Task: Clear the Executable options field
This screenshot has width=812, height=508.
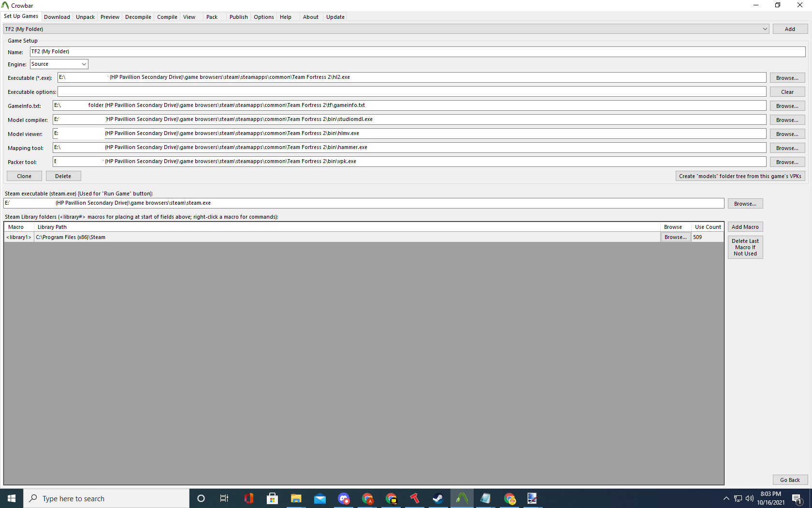Action: (x=787, y=92)
